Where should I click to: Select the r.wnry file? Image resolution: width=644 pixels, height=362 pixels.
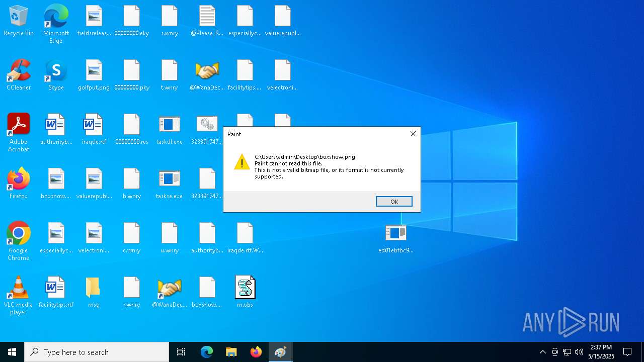tap(132, 293)
